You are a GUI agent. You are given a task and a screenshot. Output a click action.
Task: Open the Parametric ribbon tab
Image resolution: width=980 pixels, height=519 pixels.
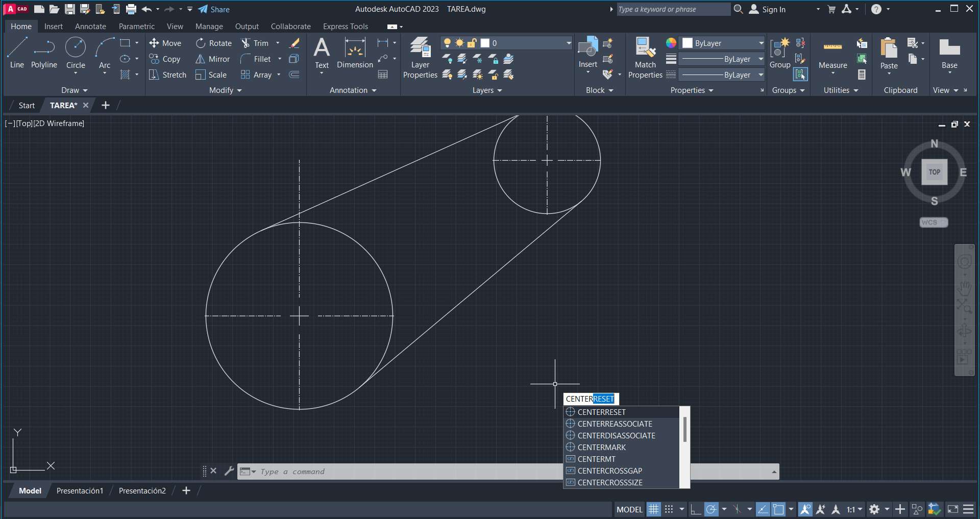tap(136, 27)
